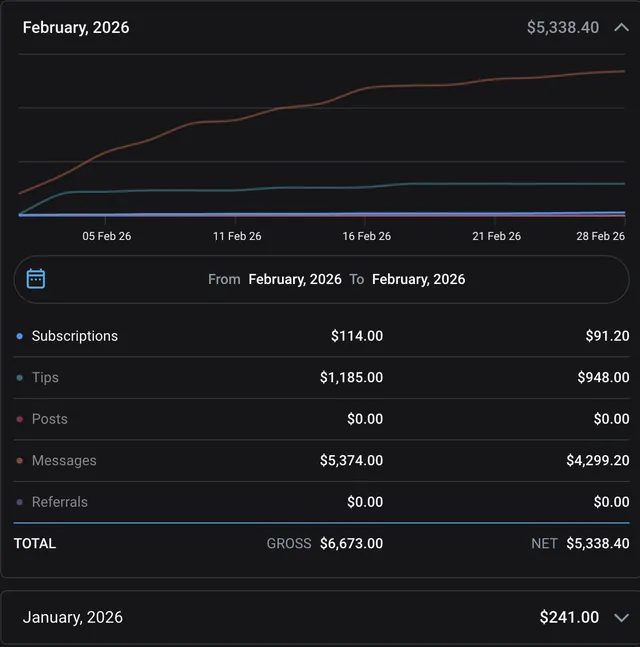Screen dimensions: 640x647
Task: Click the Tips gross $1,185.00 value
Action: (352, 378)
